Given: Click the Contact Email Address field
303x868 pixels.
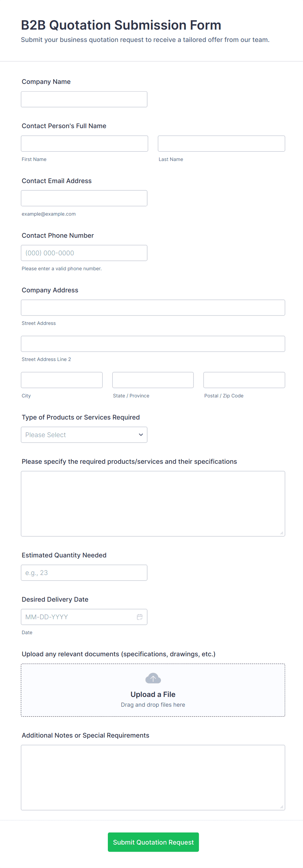Looking at the screenshot, I should click(84, 198).
